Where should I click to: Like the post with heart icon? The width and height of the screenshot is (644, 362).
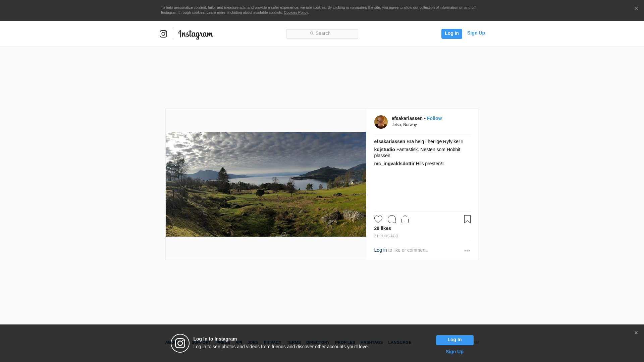click(x=378, y=219)
